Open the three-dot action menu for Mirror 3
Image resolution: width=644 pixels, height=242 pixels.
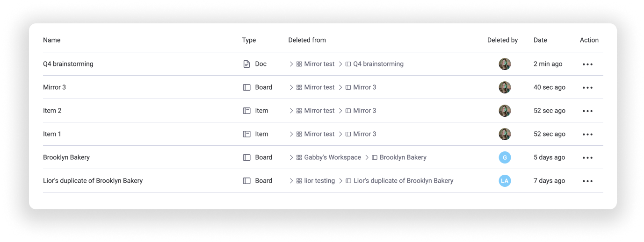(x=587, y=87)
